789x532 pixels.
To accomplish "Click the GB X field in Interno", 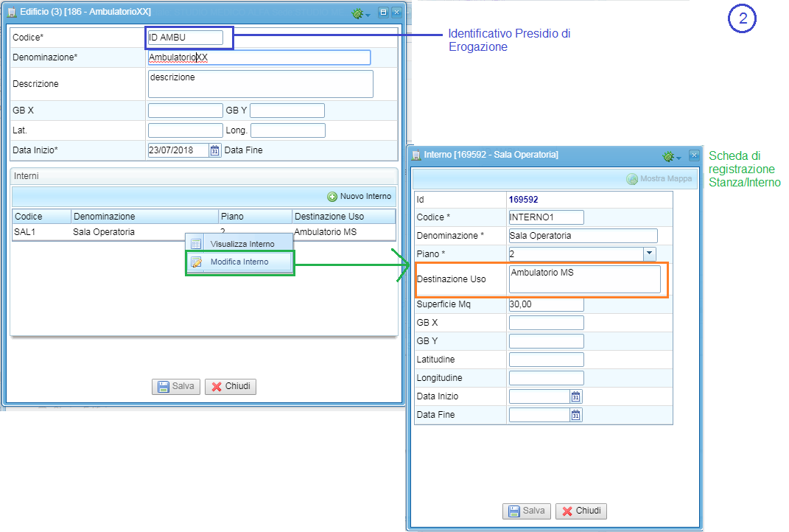I will click(x=547, y=323).
